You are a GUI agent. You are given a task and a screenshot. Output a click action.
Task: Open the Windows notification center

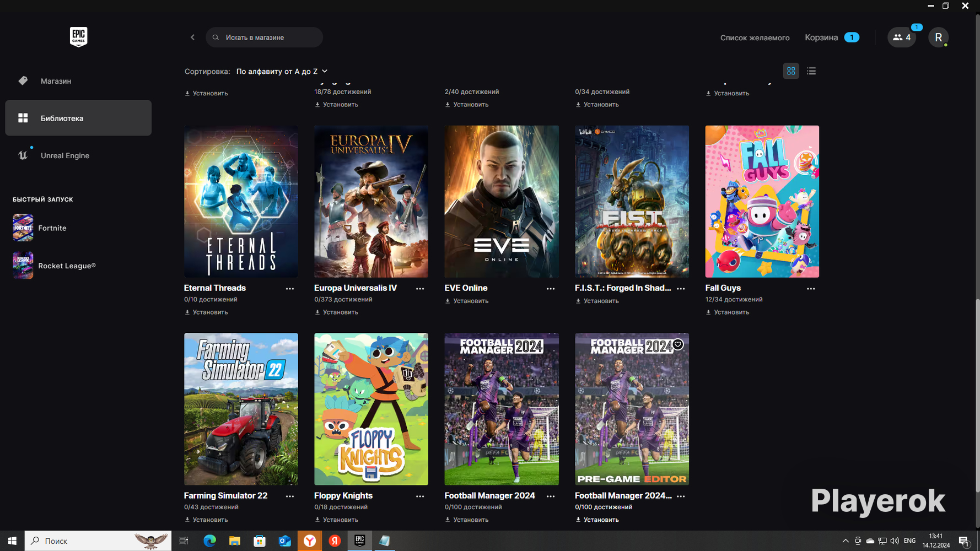pyautogui.click(x=964, y=541)
